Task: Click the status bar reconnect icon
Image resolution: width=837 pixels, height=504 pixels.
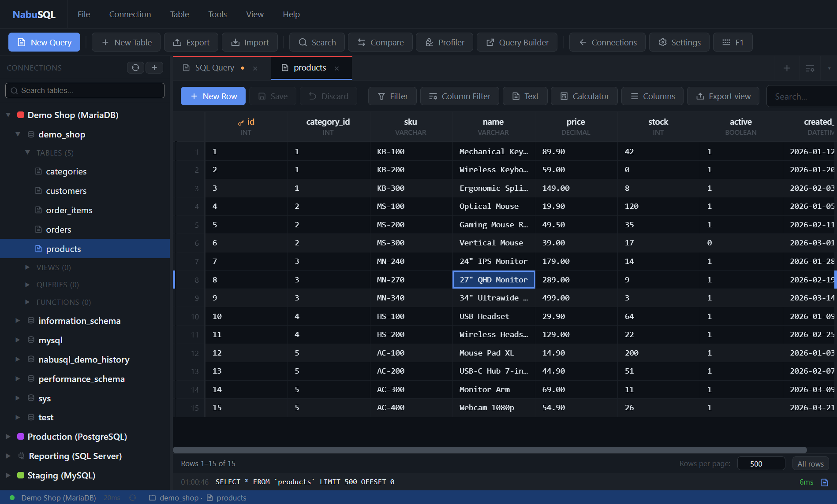Action: [x=132, y=498]
